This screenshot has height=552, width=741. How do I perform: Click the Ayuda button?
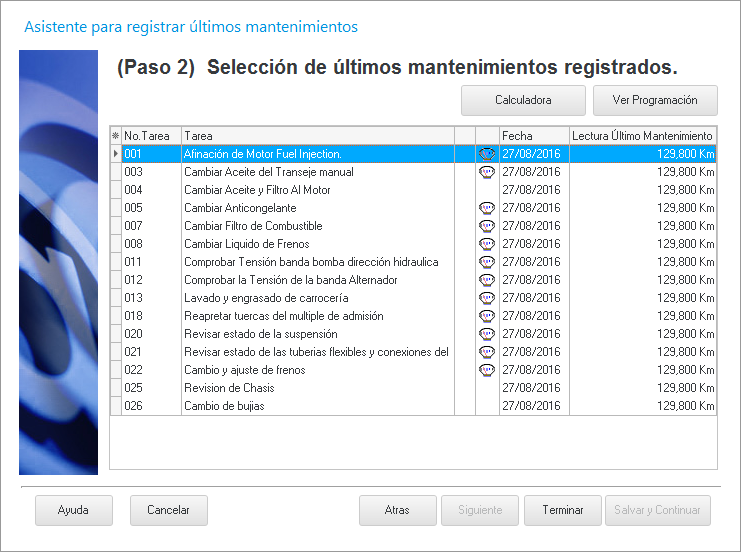(73, 510)
